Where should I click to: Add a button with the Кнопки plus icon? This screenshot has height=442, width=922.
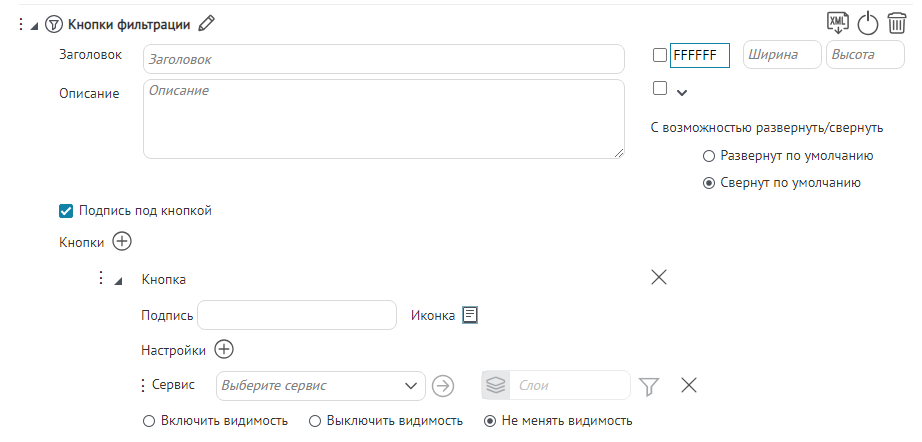pyautogui.click(x=122, y=241)
